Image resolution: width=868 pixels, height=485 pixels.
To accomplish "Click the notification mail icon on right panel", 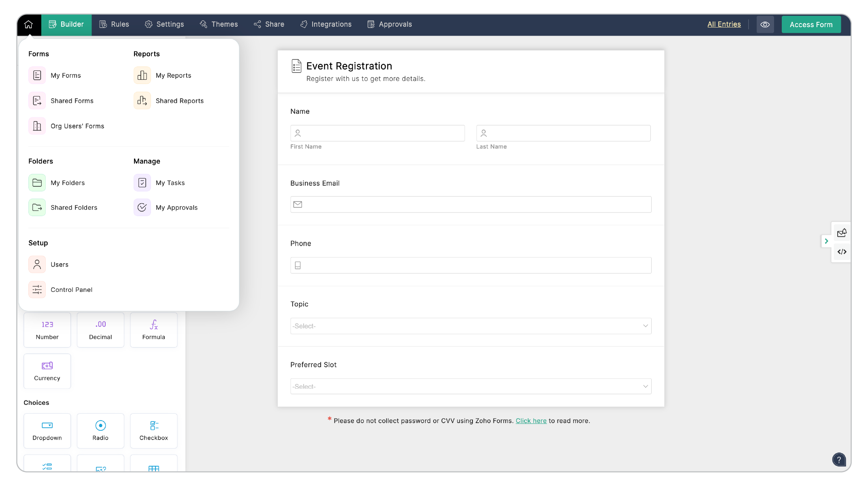I will pos(842,233).
